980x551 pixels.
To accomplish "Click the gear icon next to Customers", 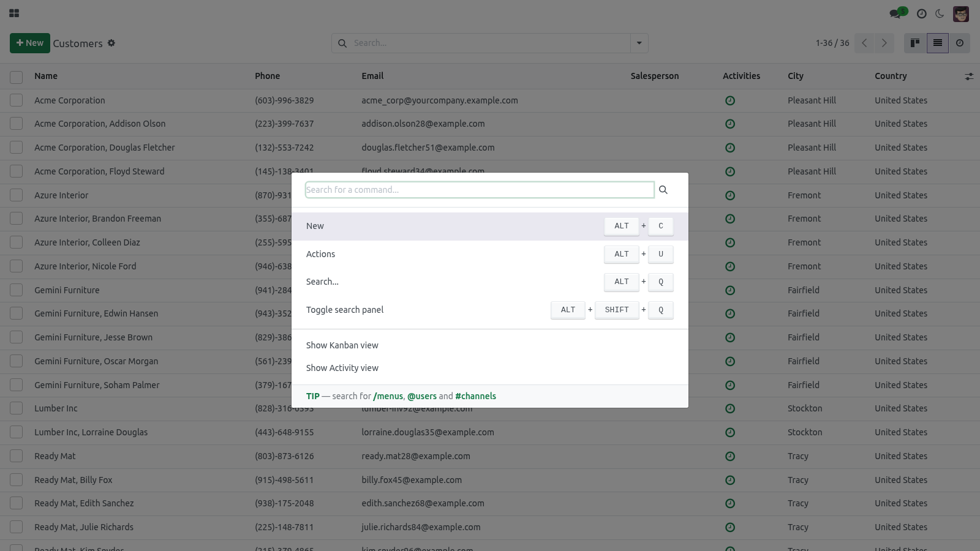I will coord(111,43).
